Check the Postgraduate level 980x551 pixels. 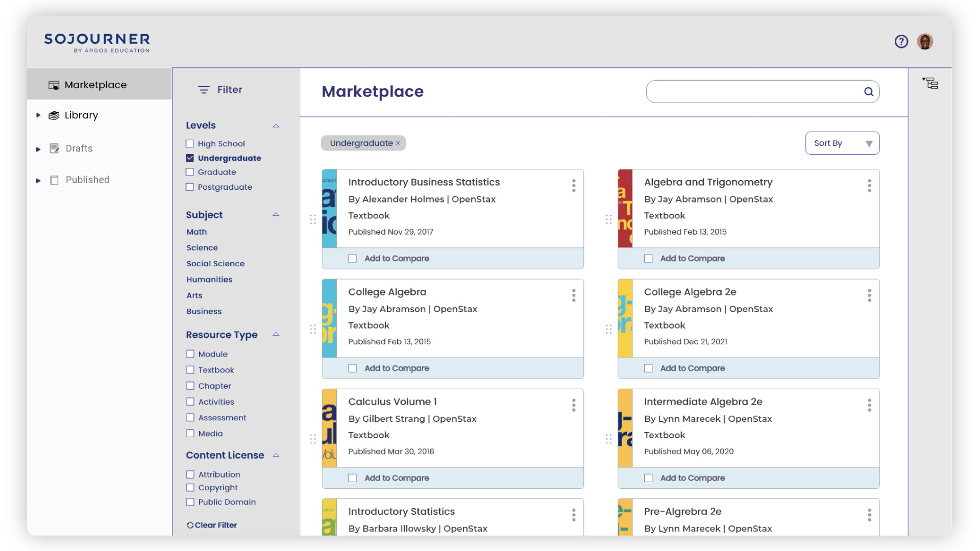[x=190, y=187]
